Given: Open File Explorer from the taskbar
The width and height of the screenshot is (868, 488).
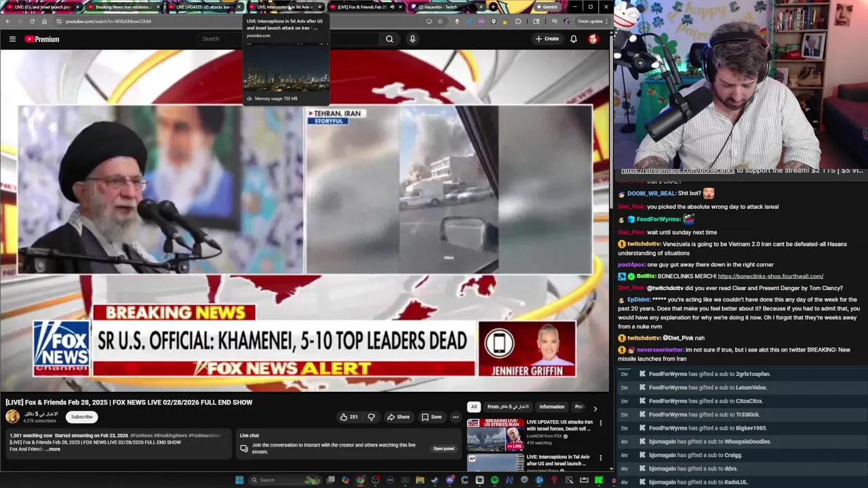Looking at the screenshot, I should 420,480.
